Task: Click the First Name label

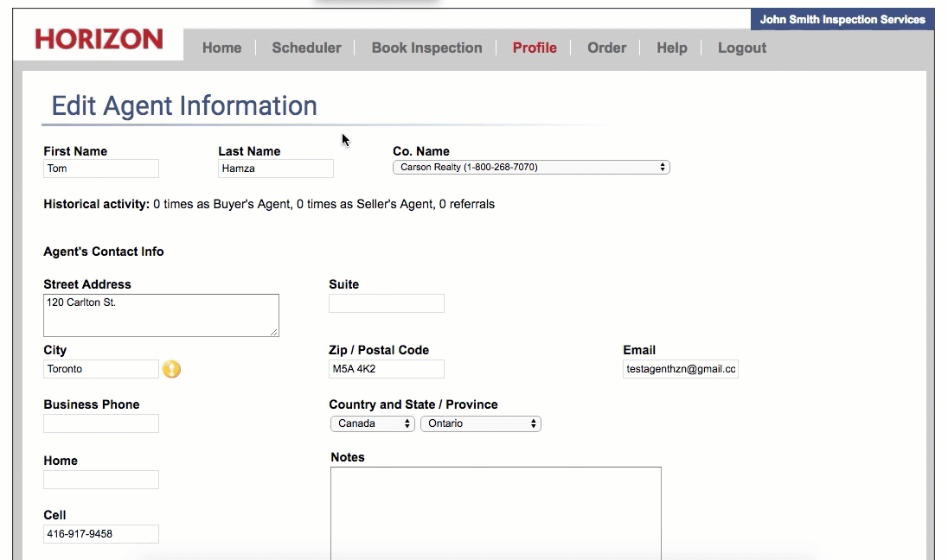Action: 75,151
